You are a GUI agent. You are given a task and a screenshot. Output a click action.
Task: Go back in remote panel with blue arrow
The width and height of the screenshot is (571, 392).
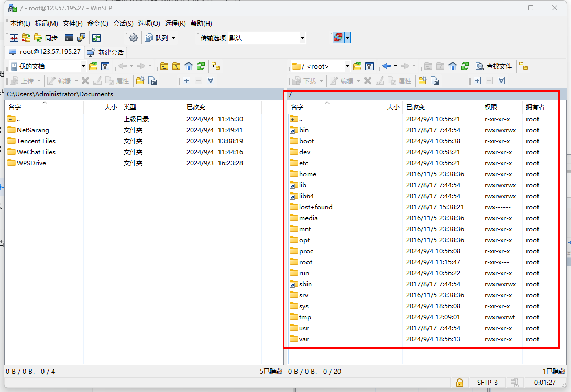coord(387,66)
